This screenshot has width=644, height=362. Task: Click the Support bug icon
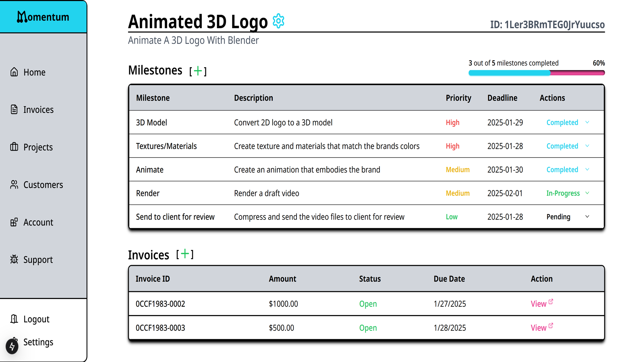(x=14, y=259)
